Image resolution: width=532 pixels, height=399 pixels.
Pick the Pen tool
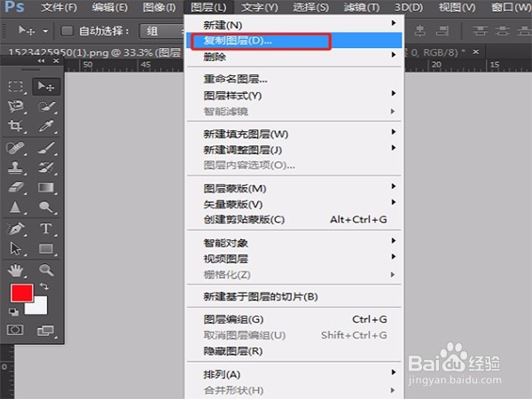(x=16, y=229)
